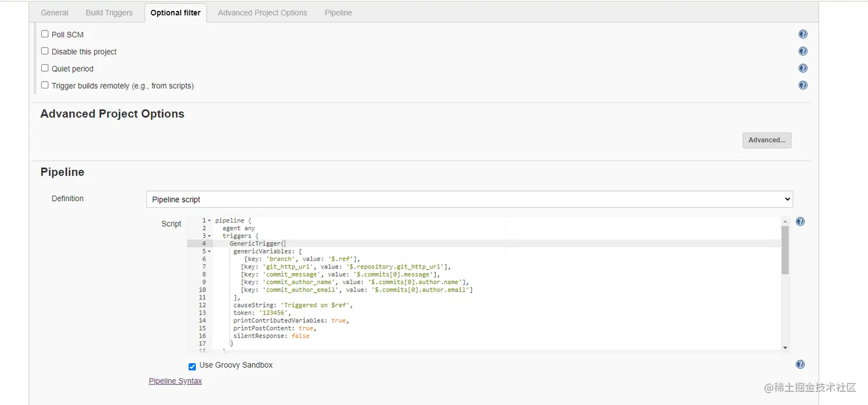Screen dimensions: 868x405
Task: Collapse the triggers block fold arrow on line 3
Action: point(210,236)
